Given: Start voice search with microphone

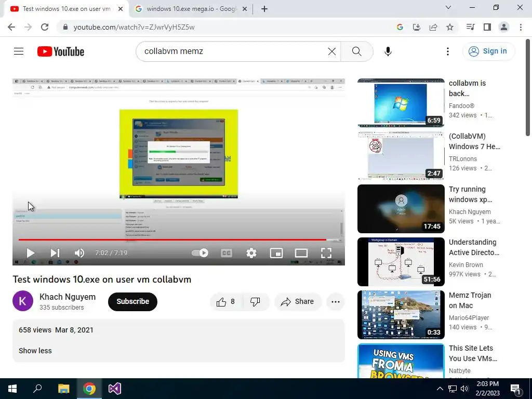Looking at the screenshot, I should pyautogui.click(x=388, y=51).
